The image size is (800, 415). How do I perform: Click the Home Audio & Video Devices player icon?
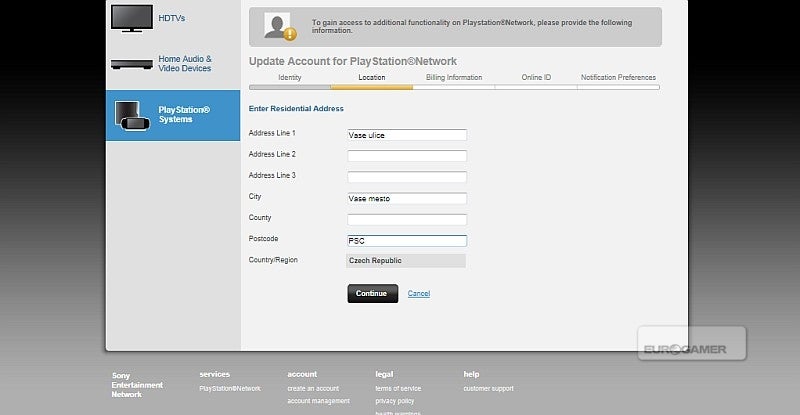[x=132, y=64]
